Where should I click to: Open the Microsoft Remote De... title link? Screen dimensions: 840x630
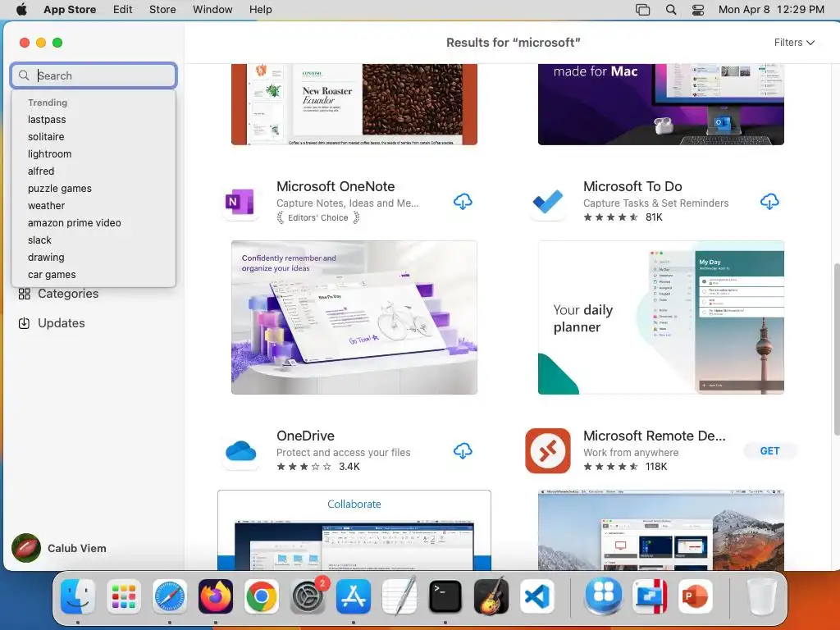point(654,436)
